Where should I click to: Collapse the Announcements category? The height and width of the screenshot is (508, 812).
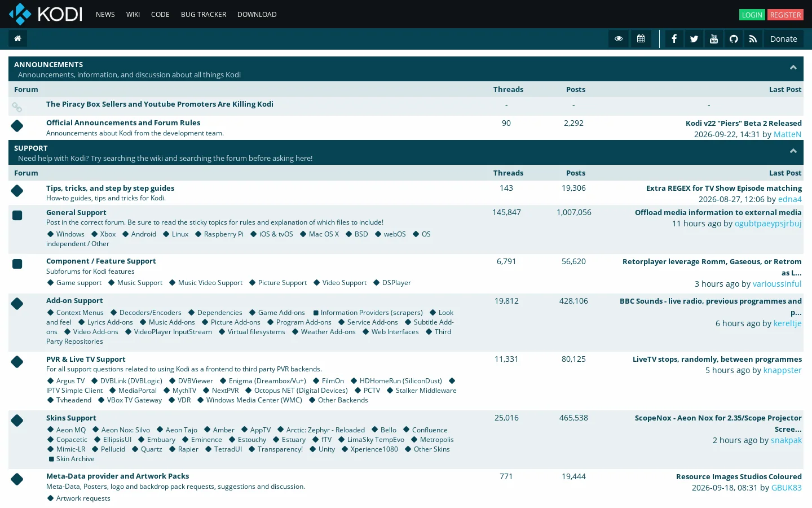[793, 68]
